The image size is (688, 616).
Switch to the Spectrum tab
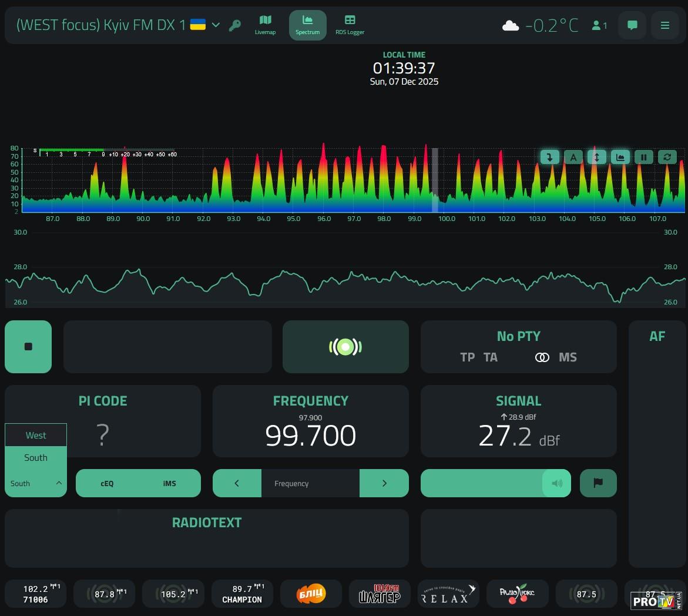pyautogui.click(x=307, y=25)
